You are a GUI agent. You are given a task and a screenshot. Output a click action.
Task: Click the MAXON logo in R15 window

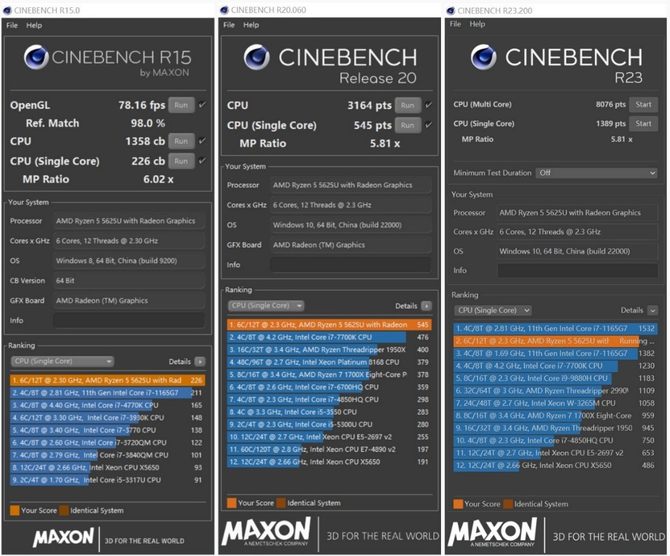point(64,537)
